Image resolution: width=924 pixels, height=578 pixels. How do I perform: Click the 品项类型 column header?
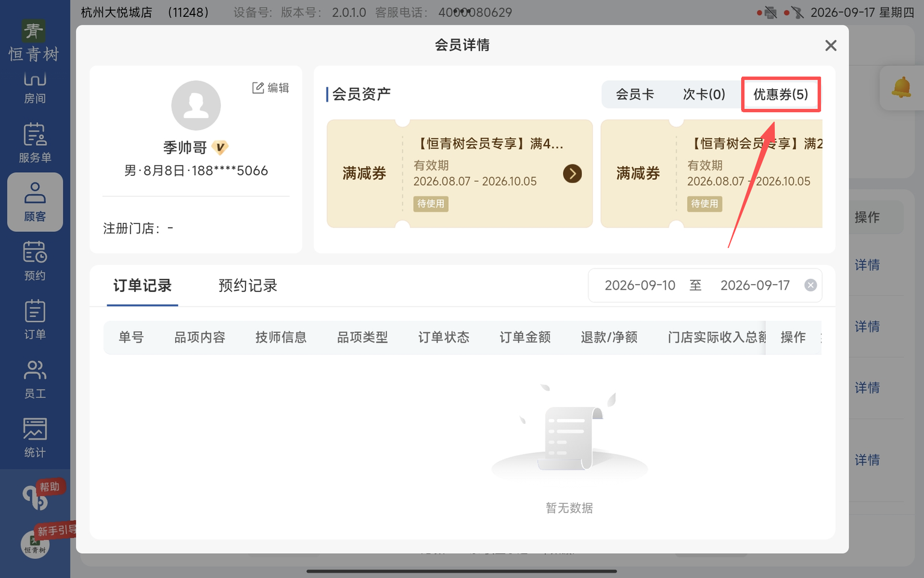(362, 337)
